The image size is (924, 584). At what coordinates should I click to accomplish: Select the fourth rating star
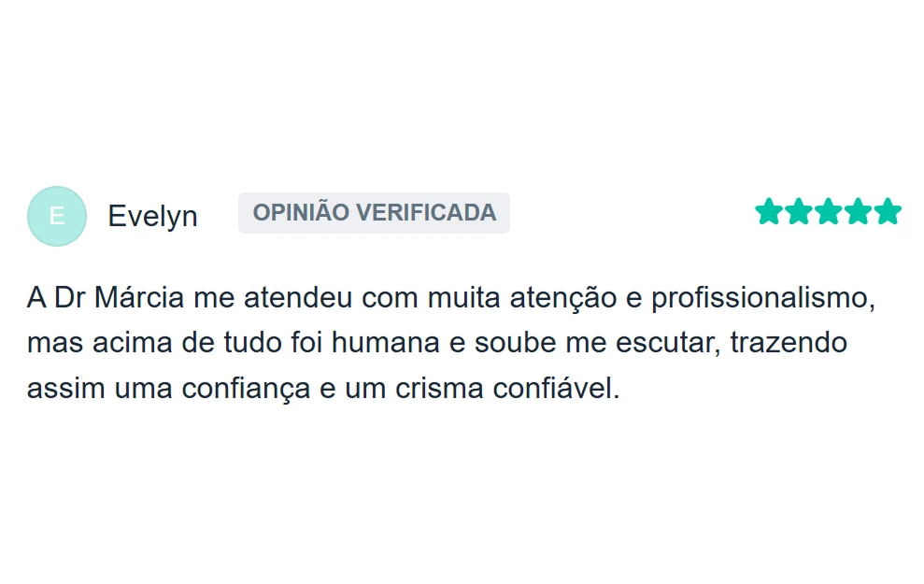[x=858, y=212]
